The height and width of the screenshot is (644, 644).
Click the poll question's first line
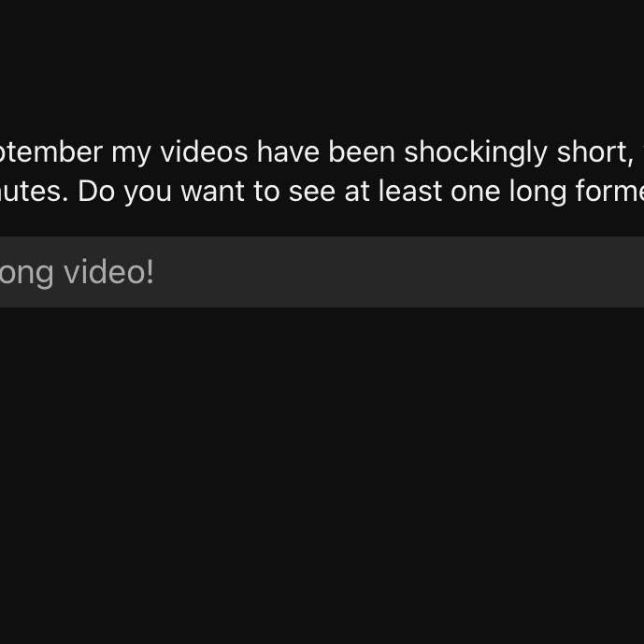pyautogui.click(x=318, y=151)
